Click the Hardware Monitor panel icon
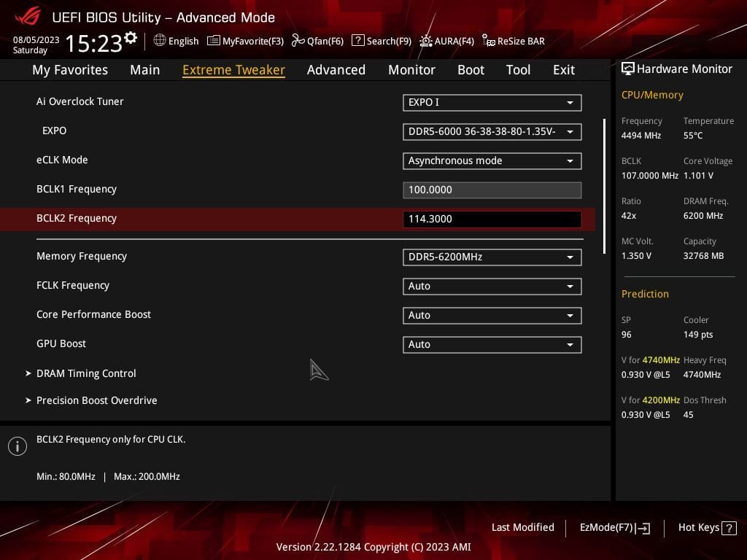The height and width of the screenshot is (560, 747). coord(627,69)
